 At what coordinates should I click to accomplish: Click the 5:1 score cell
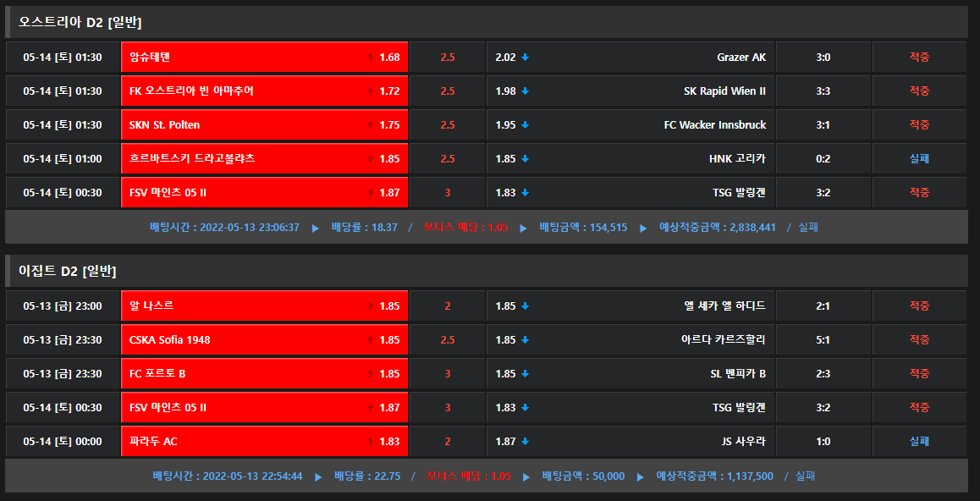coord(823,339)
